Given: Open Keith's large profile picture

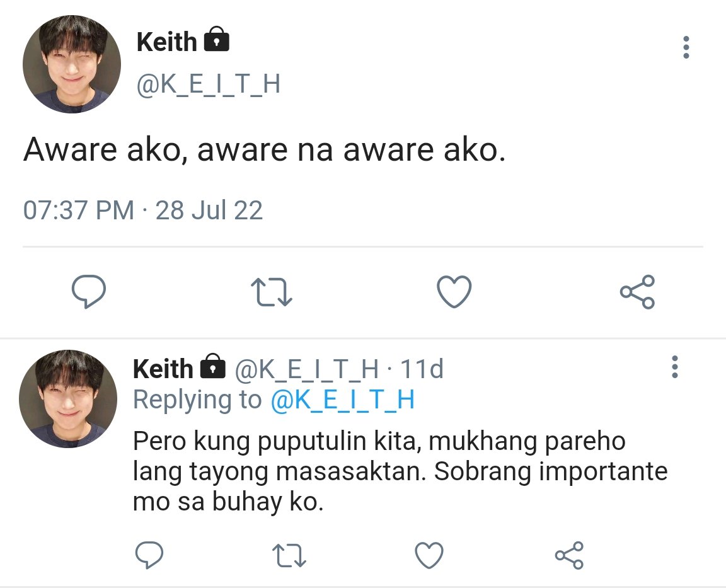Looking at the screenshot, I should coord(72,64).
